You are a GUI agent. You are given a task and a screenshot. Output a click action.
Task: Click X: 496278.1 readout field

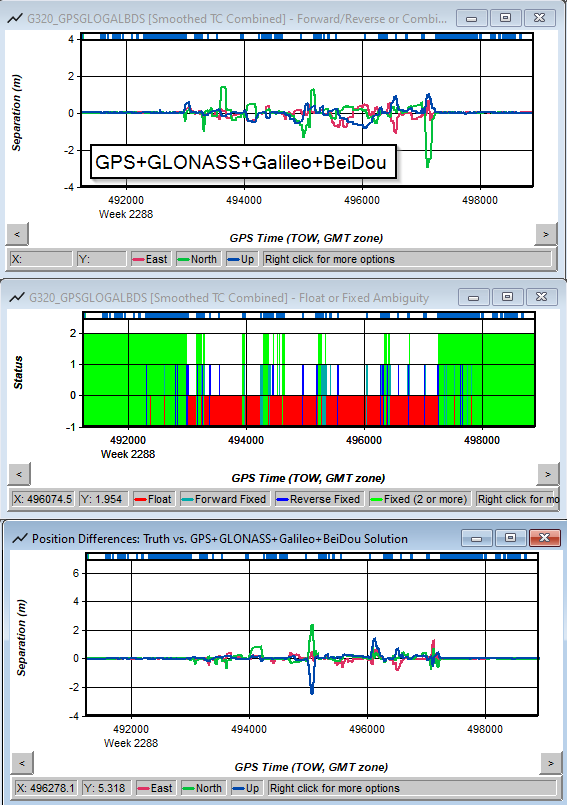pyautogui.click(x=47, y=788)
